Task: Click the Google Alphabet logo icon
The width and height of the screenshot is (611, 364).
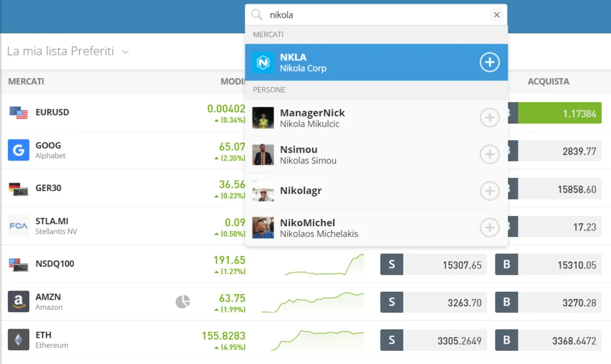Action: pos(18,150)
